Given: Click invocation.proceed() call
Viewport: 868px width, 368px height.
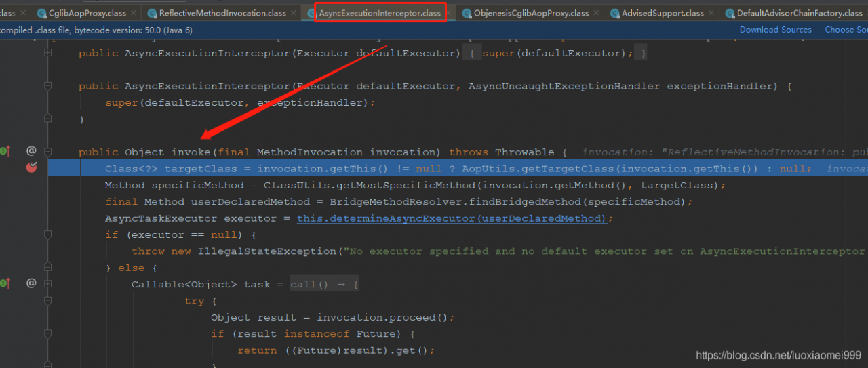Looking at the screenshot, I should coord(382,317).
